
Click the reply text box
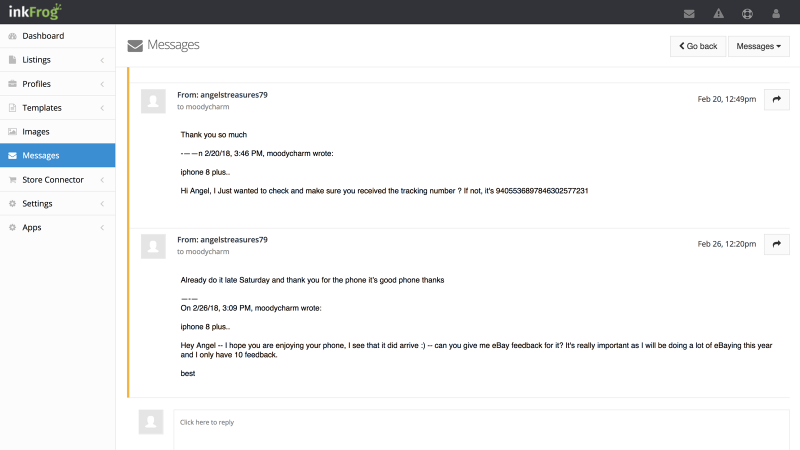click(x=481, y=430)
